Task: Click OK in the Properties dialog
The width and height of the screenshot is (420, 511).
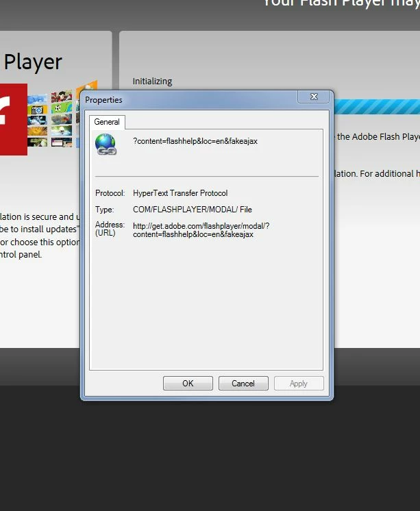Action: click(x=188, y=384)
